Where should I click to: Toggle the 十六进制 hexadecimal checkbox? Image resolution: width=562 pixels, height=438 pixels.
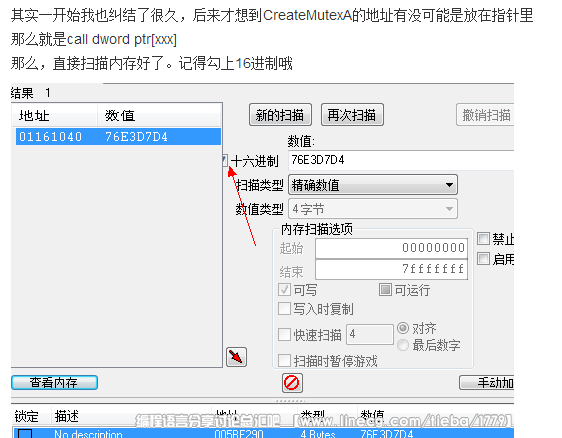(225, 160)
